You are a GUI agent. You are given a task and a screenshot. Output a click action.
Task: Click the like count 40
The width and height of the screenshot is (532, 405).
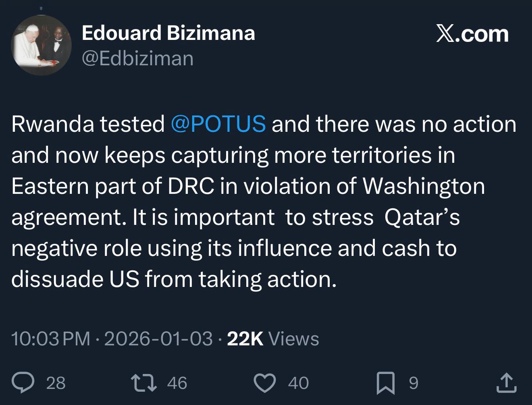(x=298, y=383)
